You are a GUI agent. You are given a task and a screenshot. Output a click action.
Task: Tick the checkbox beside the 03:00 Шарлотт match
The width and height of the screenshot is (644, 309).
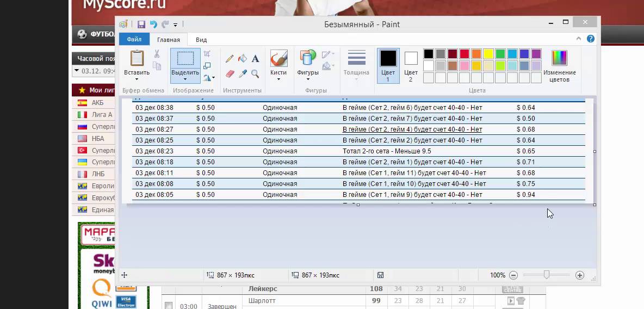pos(169,305)
